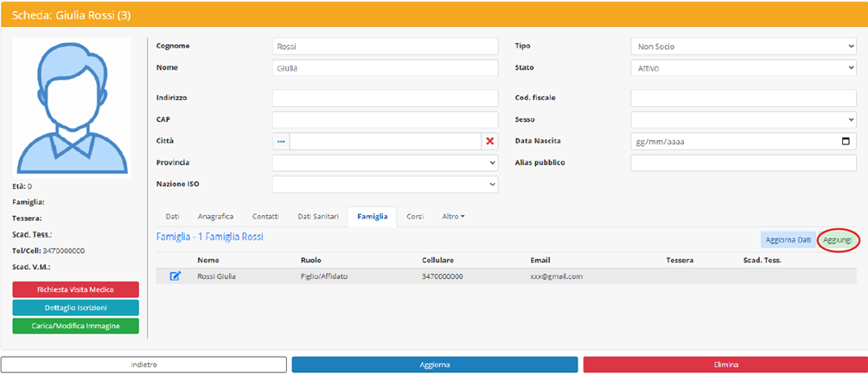The height and width of the screenshot is (374, 868).
Task: Open Carica/Modifica Immagine
Action: point(75,326)
